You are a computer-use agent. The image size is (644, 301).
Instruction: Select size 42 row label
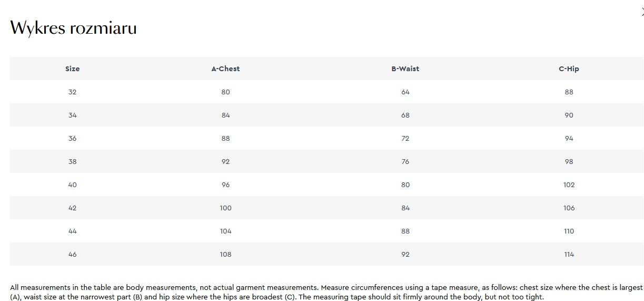click(x=72, y=208)
